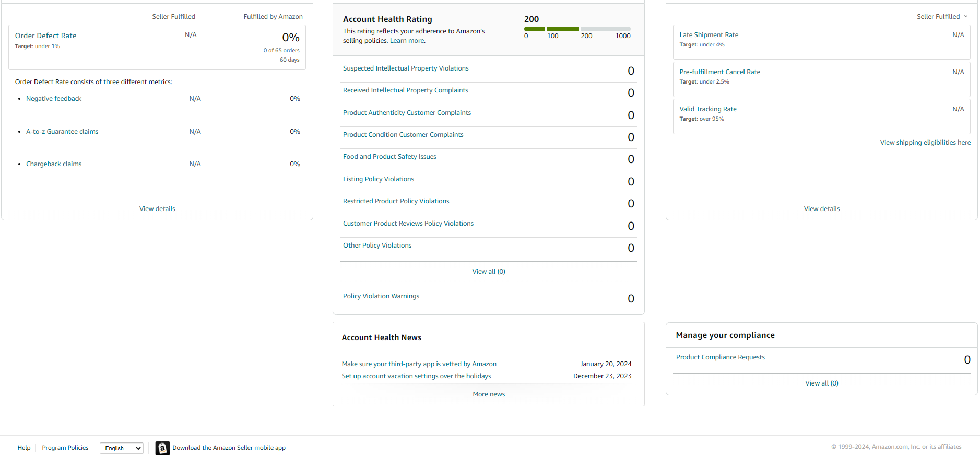980x455 pixels.
Task: Open Late Shipment Rate metric
Action: [x=709, y=35]
